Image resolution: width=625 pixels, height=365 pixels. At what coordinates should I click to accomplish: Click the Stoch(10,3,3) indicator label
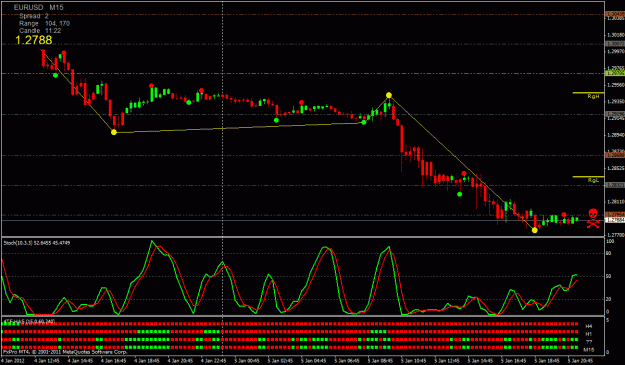37,243
